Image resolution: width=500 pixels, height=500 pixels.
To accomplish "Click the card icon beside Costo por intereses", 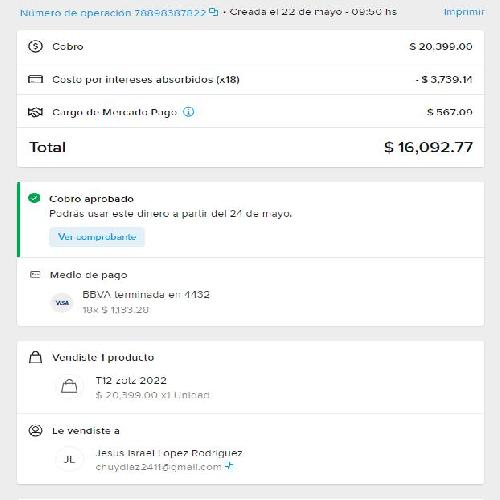I will [35, 79].
